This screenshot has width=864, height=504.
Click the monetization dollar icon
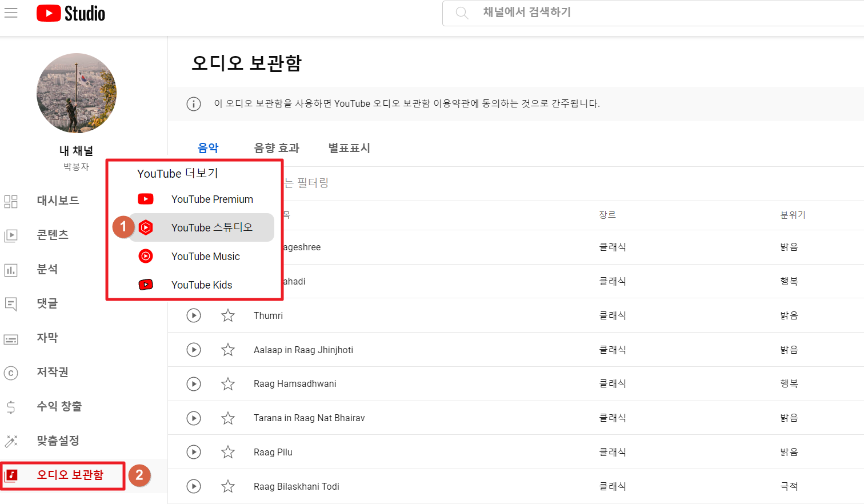pyautogui.click(x=11, y=407)
